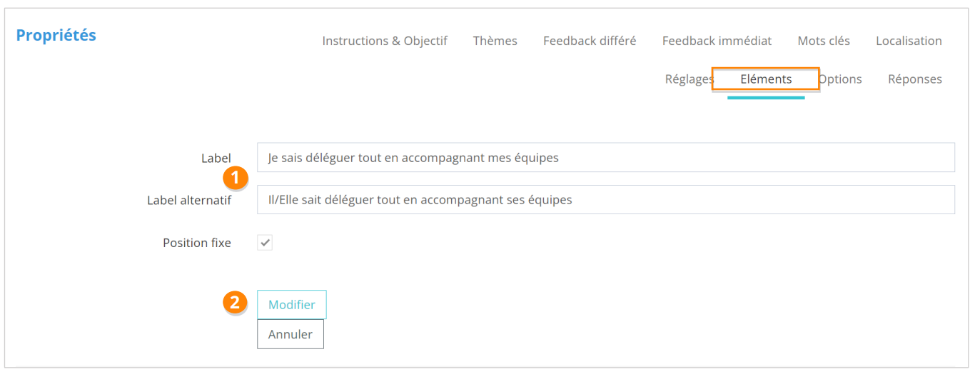Click into the Label alternatif field
Viewport: 980px width, 372px height.
coord(605,200)
